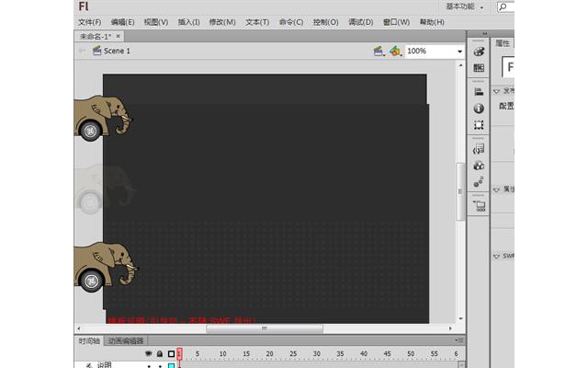Viewport: 588px width, 368px height.
Task: Click the Scene 1 breadcrumb label
Action: coord(117,51)
